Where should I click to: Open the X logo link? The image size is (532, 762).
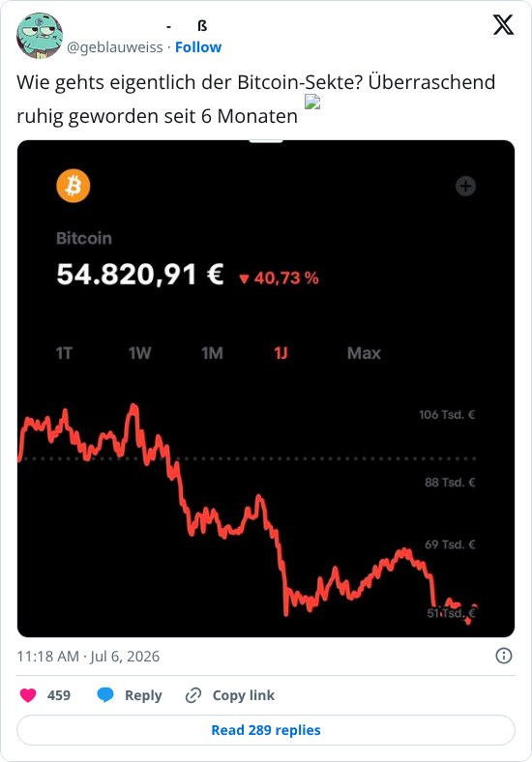[x=503, y=25]
